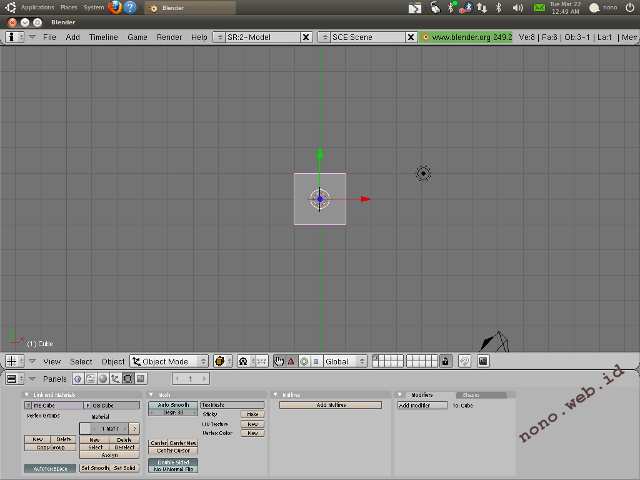Viewport: 640px width, 480px height.
Task: Open the Game menu
Action: [x=137, y=37]
